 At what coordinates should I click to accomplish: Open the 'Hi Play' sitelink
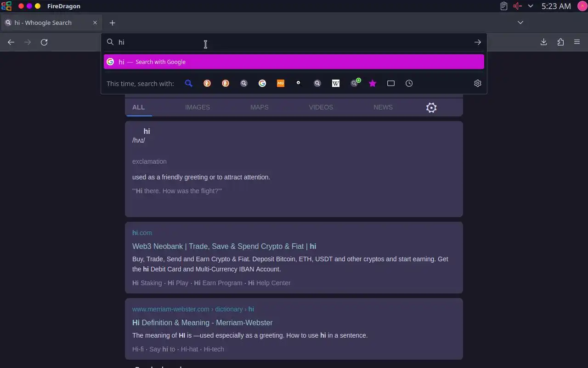178,283
